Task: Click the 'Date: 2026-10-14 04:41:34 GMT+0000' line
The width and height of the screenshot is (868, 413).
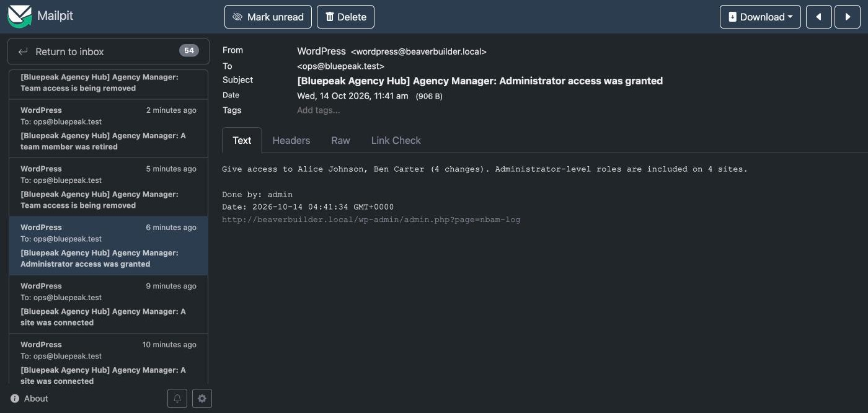Action: coord(308,206)
